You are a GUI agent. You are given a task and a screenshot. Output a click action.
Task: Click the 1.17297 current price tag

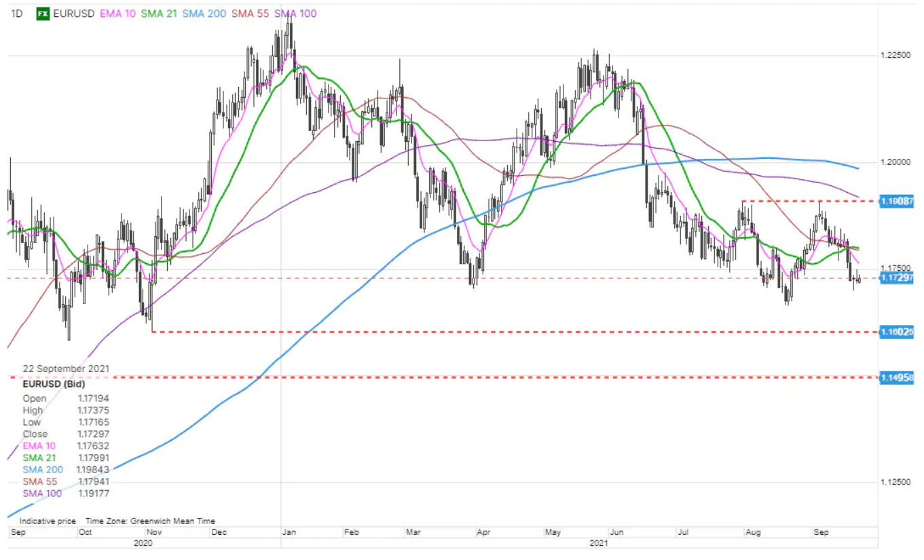896,278
